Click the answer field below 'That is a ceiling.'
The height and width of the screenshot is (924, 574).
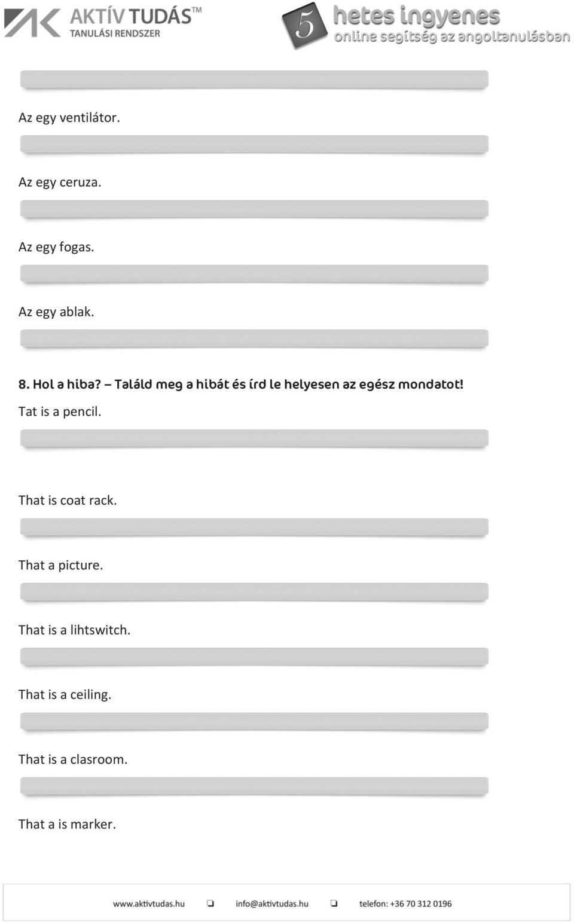coord(254,721)
